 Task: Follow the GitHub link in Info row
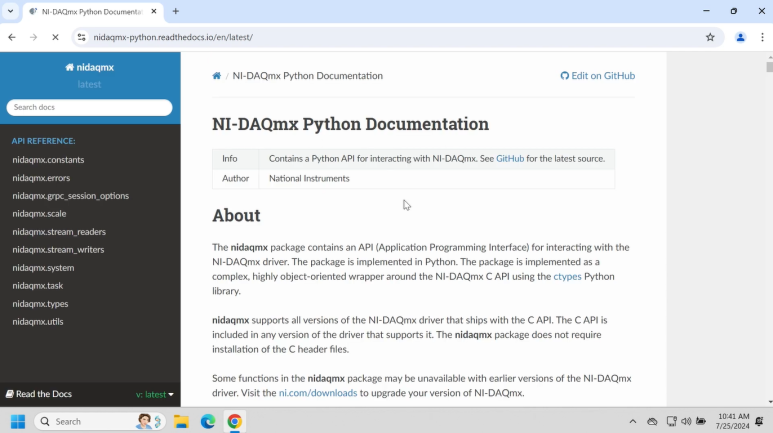(510, 159)
